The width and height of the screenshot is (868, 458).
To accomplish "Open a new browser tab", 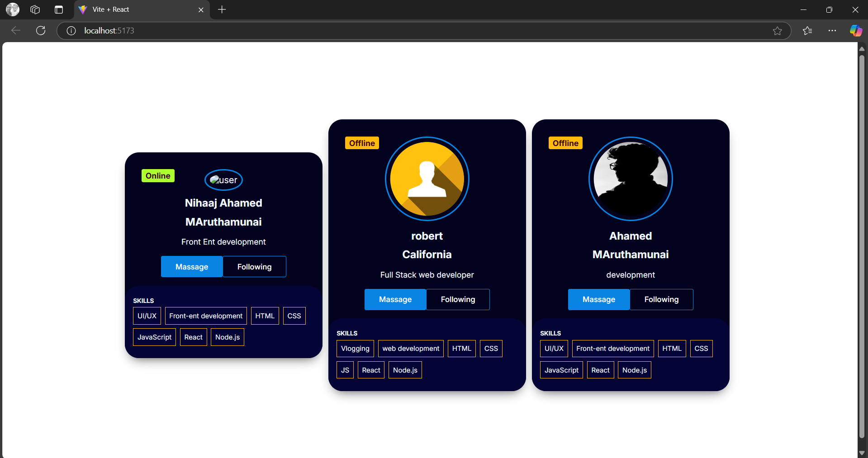I will click(x=222, y=9).
